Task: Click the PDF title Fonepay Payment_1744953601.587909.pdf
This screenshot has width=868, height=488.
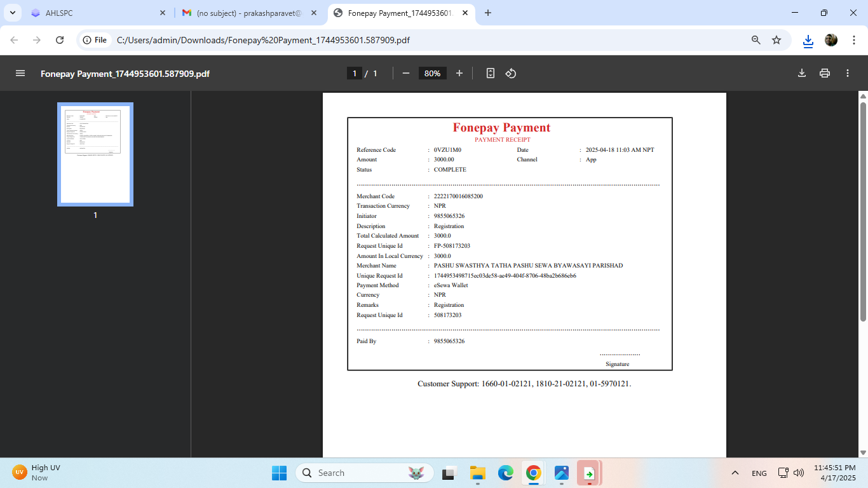Action: pyautogui.click(x=125, y=74)
